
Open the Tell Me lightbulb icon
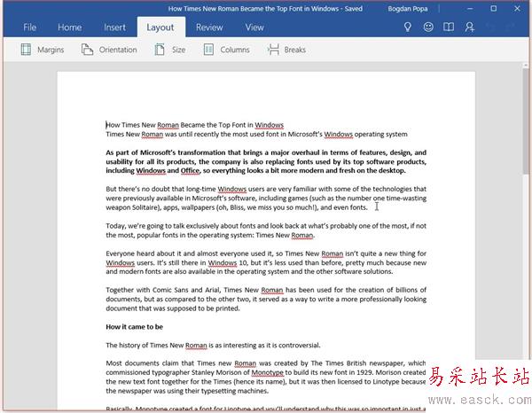tap(408, 27)
